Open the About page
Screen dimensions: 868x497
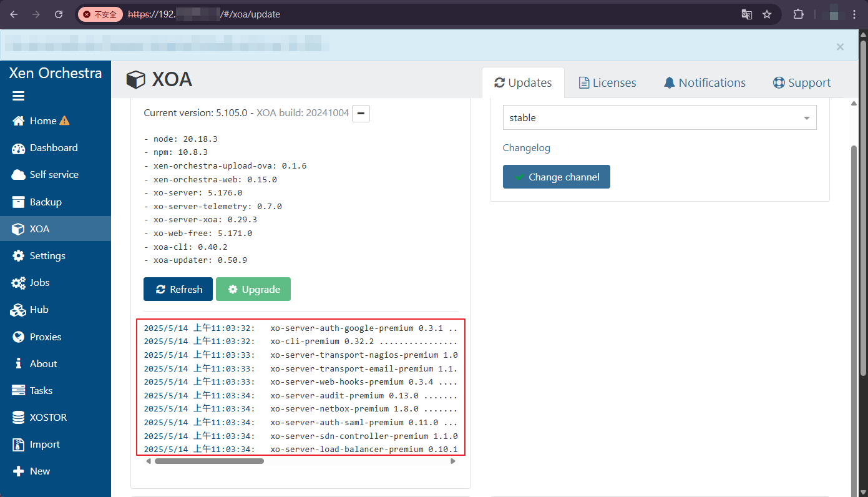(x=35, y=364)
